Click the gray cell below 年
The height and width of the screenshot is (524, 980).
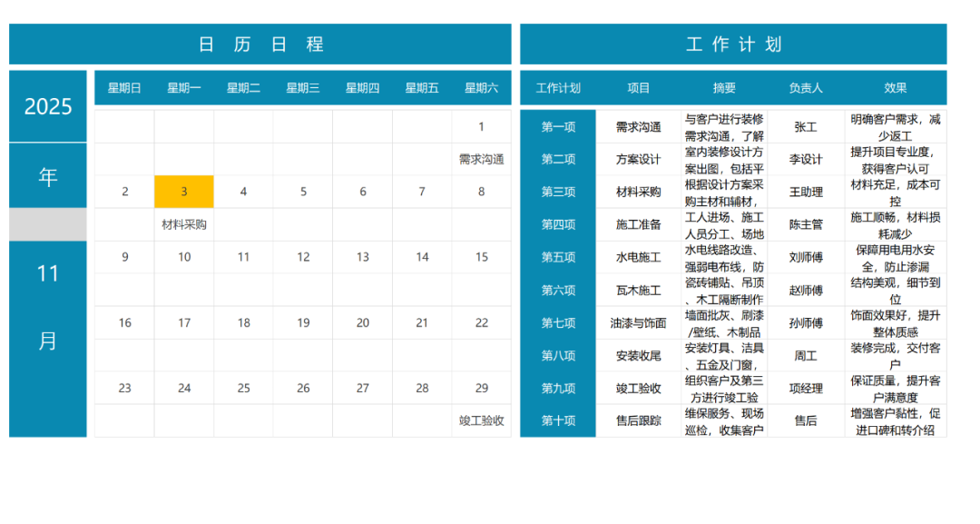pos(48,224)
